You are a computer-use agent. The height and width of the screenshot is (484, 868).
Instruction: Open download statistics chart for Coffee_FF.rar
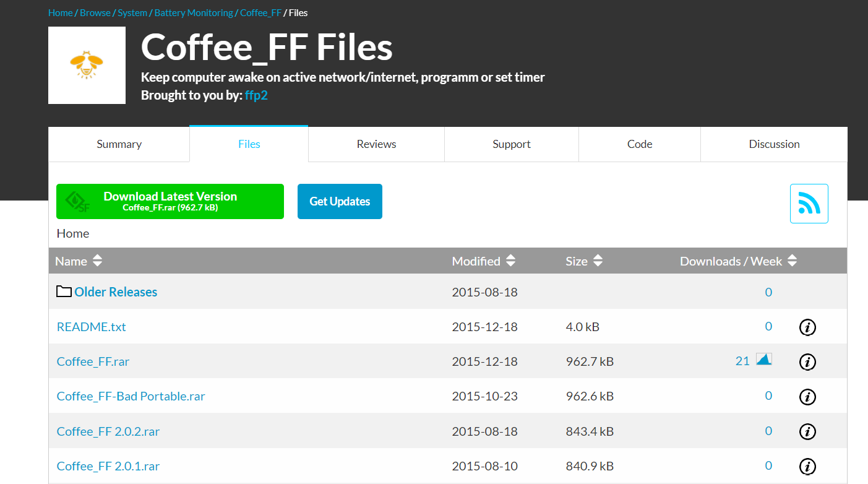[x=763, y=360]
